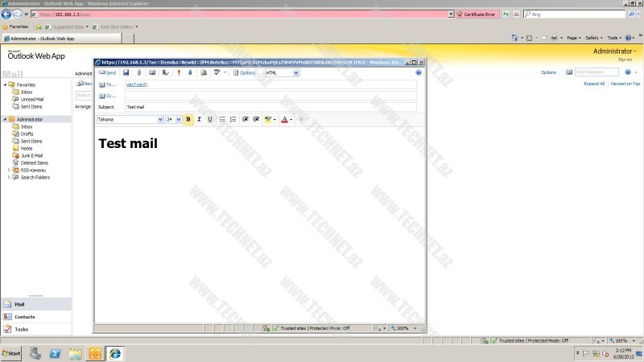
Task: Toggle Italic formatting in the editor toolbar
Action: coord(200,119)
